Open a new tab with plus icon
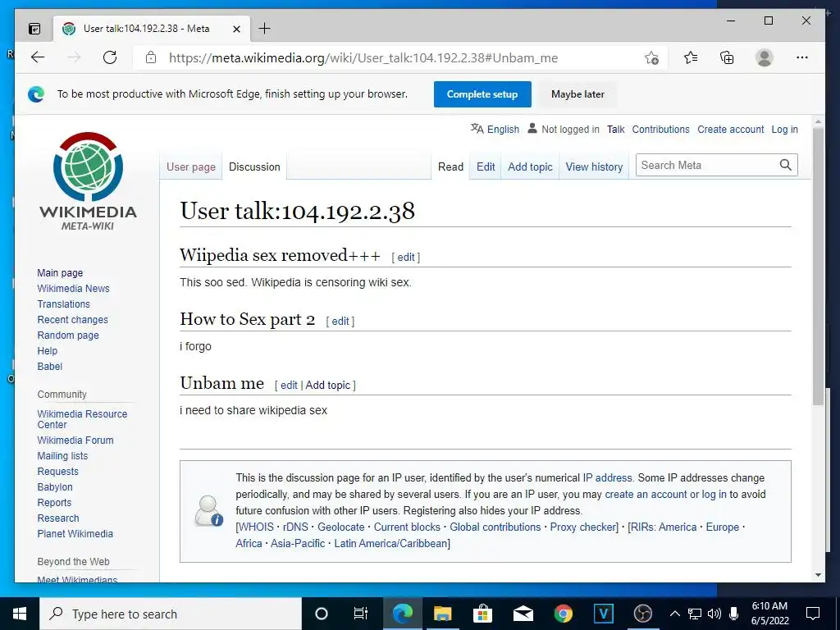Screen dimensions: 840x630 [x=264, y=29]
